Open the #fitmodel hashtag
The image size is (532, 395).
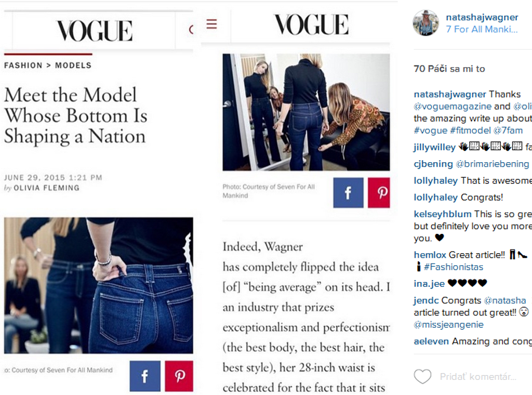pos(470,130)
